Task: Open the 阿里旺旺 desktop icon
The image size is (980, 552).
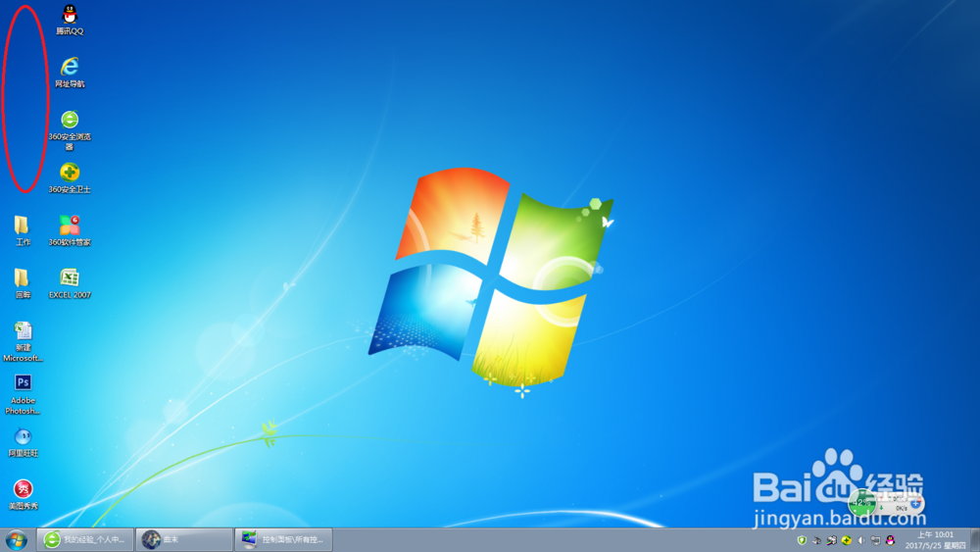Action: (x=23, y=442)
